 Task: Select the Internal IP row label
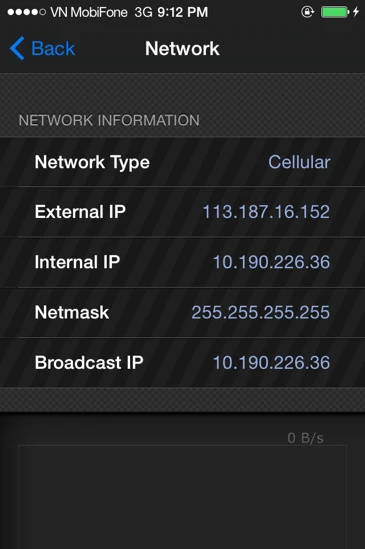tap(77, 262)
